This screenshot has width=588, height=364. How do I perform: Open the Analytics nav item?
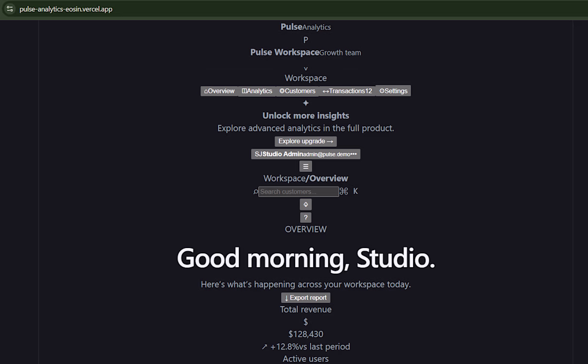click(x=257, y=91)
